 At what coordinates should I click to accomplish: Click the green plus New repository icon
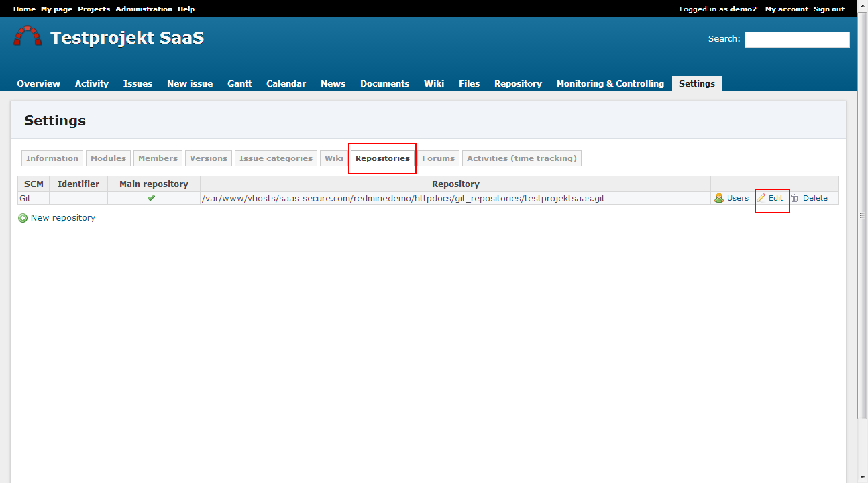22,217
